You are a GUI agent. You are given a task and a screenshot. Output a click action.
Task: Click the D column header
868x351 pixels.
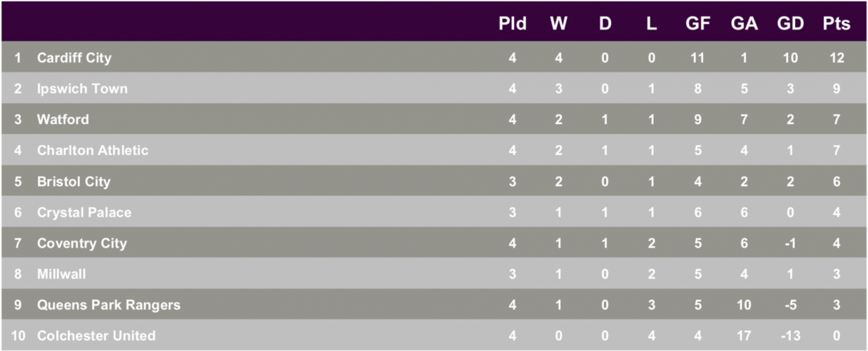click(x=605, y=24)
